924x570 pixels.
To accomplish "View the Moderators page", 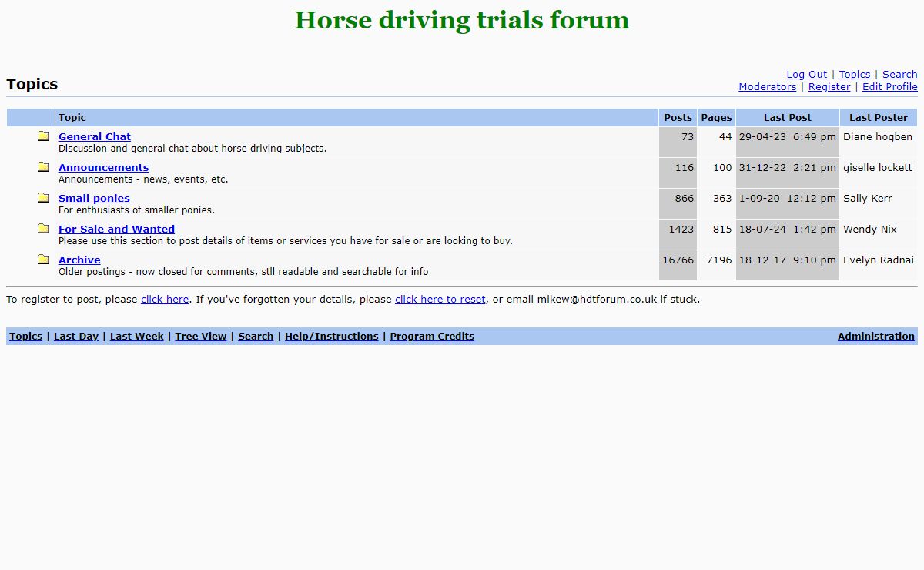I will click(x=768, y=87).
